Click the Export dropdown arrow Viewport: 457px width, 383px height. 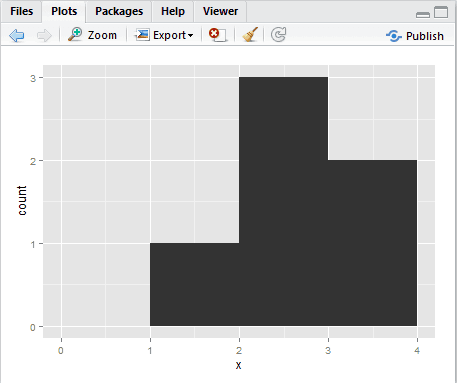coord(190,35)
